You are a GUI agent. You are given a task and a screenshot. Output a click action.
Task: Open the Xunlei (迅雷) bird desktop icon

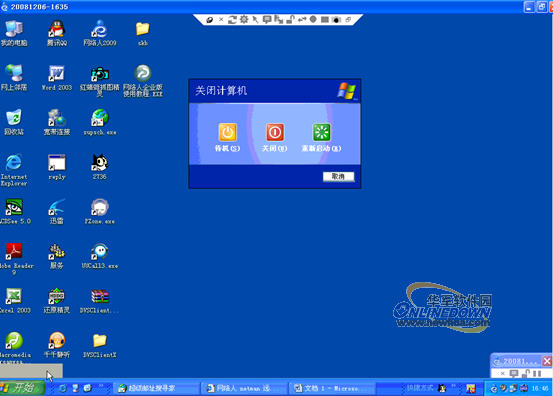click(x=57, y=211)
